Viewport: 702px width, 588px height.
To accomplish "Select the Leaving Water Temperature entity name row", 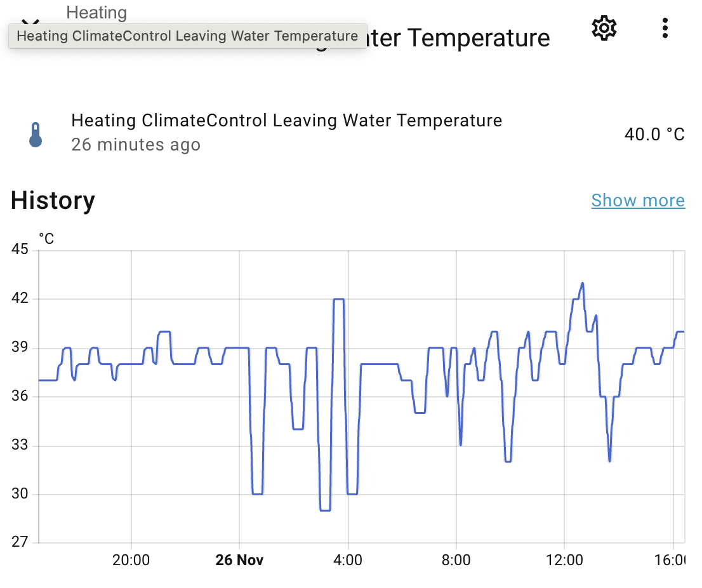I will (x=286, y=121).
